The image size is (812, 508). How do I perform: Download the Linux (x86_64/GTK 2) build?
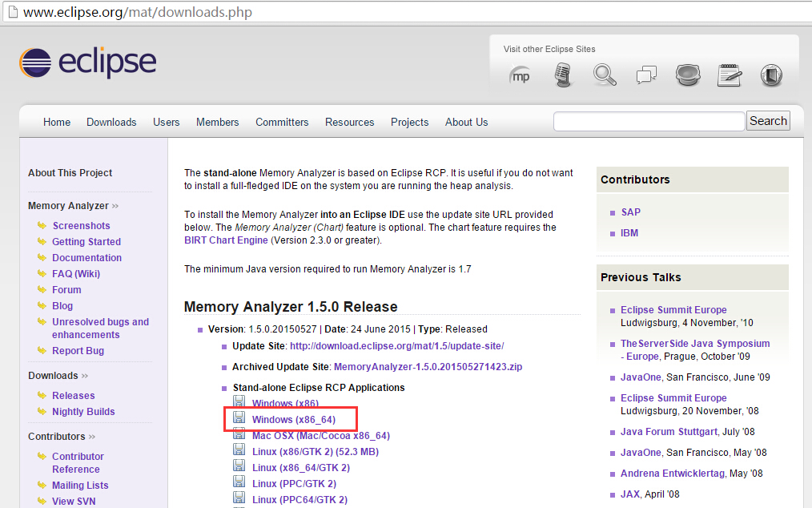pyautogui.click(x=301, y=468)
